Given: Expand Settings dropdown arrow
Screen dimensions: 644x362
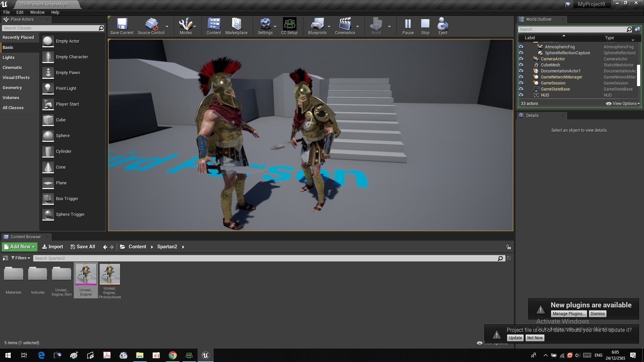Looking at the screenshot, I should (x=275, y=26).
